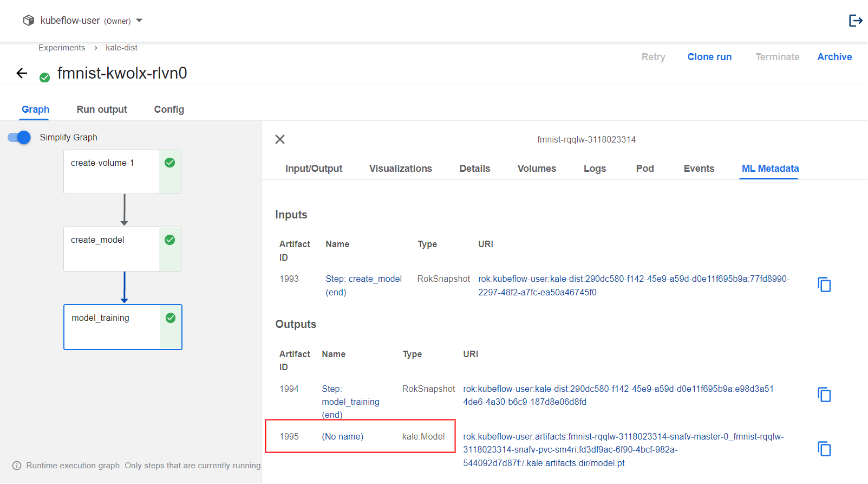
Task: Click the model_training status check icon
Action: 171,318
